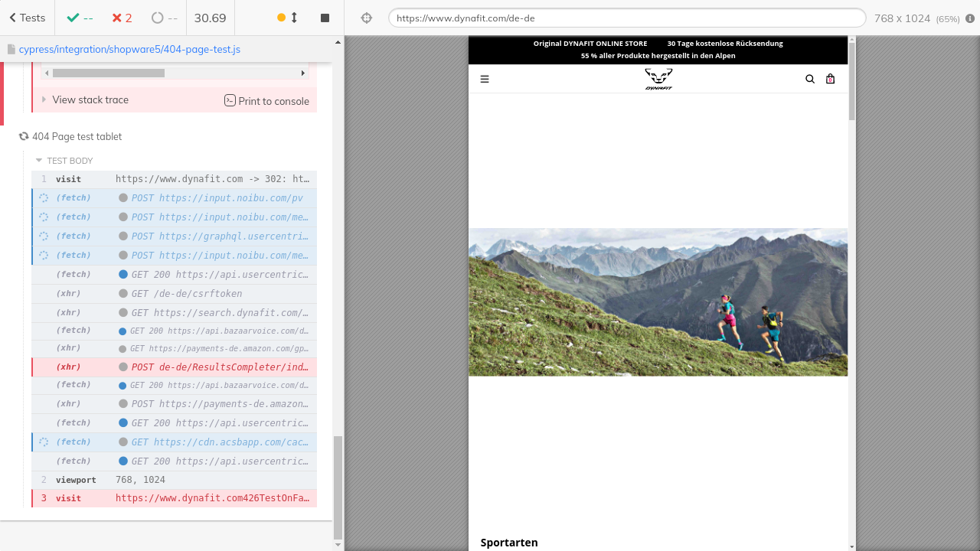Open the selector playground crosshair icon
Image resolution: width=980 pixels, height=551 pixels.
(366, 18)
